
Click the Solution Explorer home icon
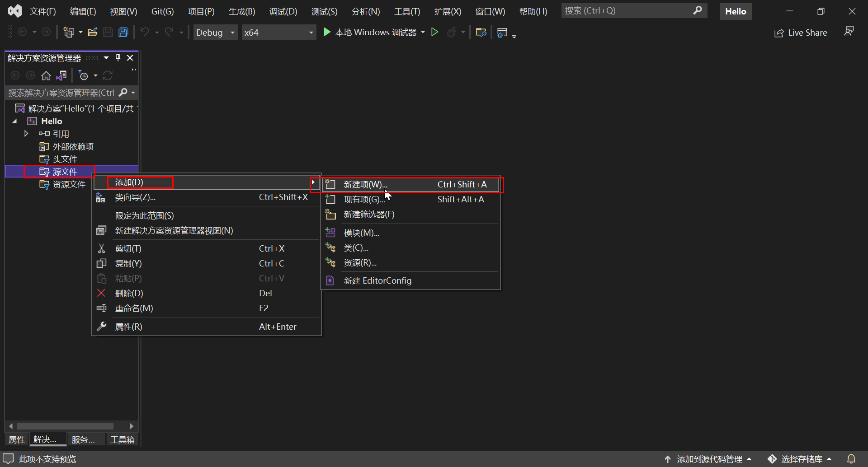(46, 75)
